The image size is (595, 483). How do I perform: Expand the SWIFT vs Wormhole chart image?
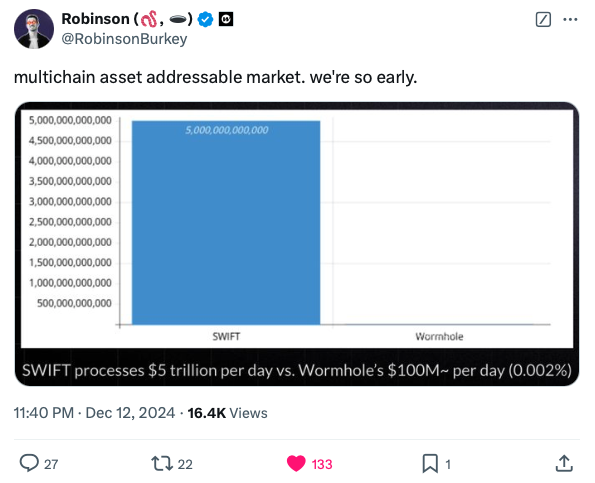297,244
